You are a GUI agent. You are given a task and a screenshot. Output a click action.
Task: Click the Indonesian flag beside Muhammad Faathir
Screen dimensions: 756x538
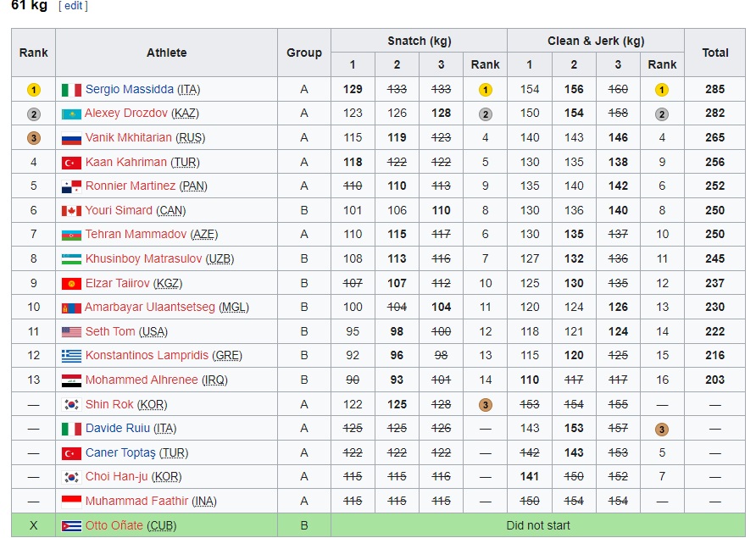coord(71,502)
